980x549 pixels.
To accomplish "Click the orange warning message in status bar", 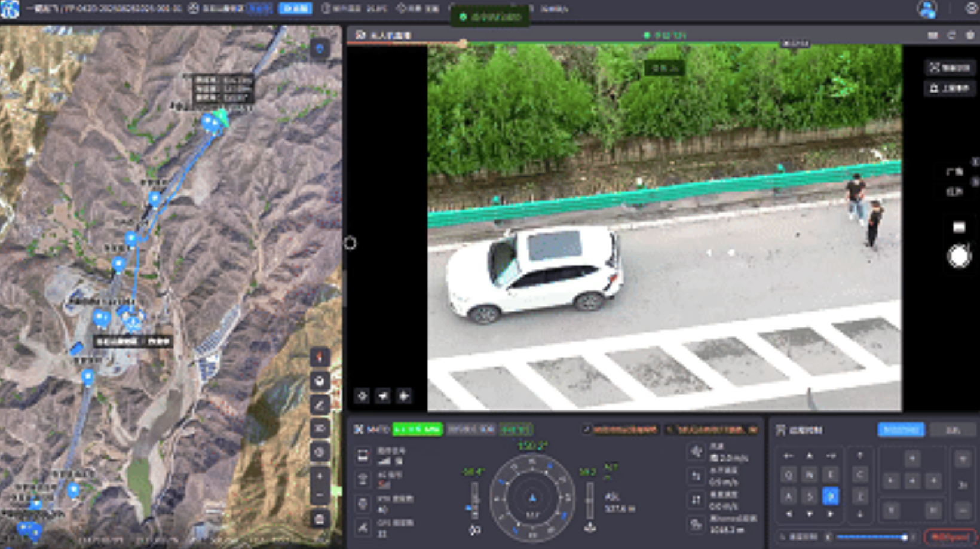I will [620, 429].
